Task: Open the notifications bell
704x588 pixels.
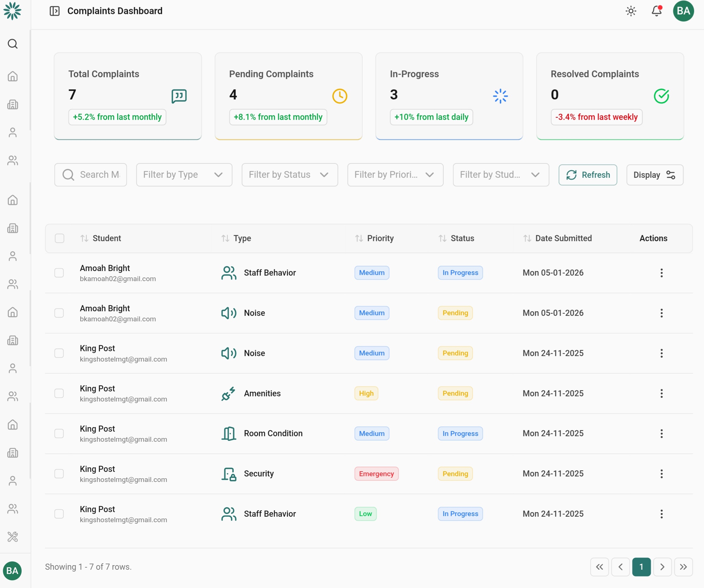Action: [656, 11]
